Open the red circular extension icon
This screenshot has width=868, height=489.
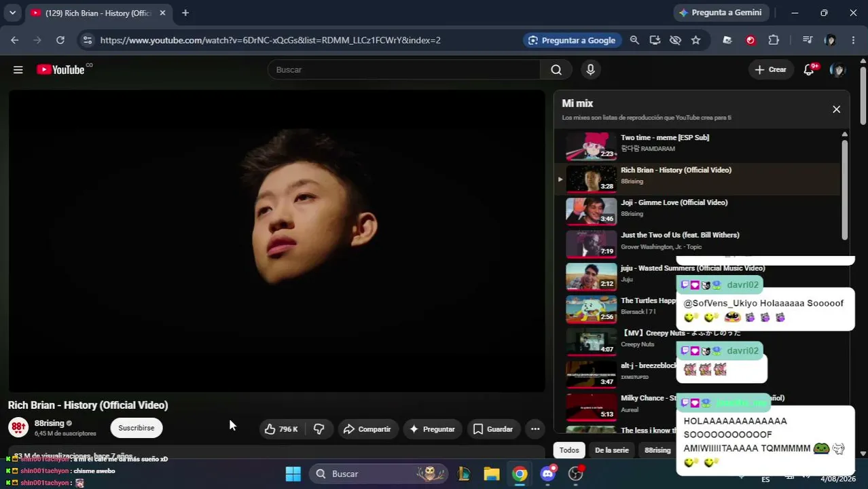coord(751,40)
